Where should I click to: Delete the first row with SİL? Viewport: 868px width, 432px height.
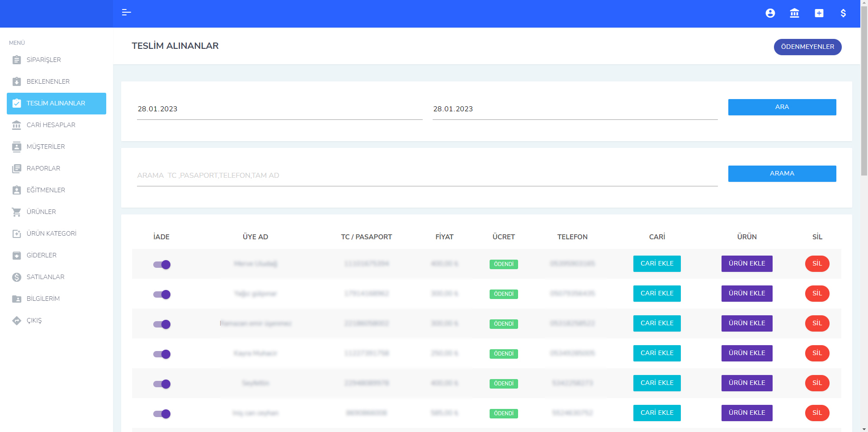click(x=817, y=264)
